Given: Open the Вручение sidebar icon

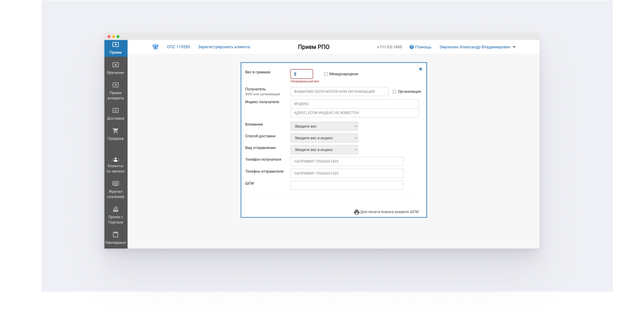Looking at the screenshot, I should pyautogui.click(x=116, y=68).
